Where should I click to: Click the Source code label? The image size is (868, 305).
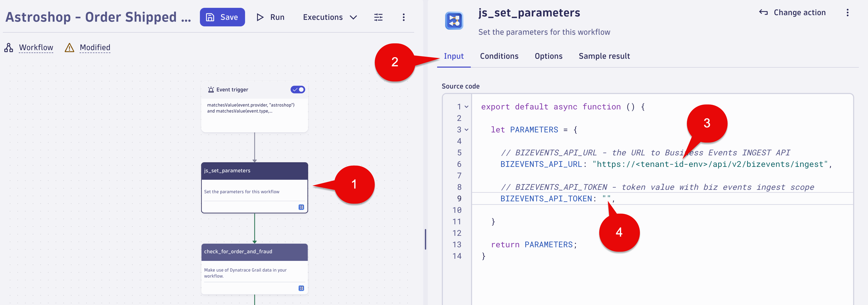tap(460, 86)
